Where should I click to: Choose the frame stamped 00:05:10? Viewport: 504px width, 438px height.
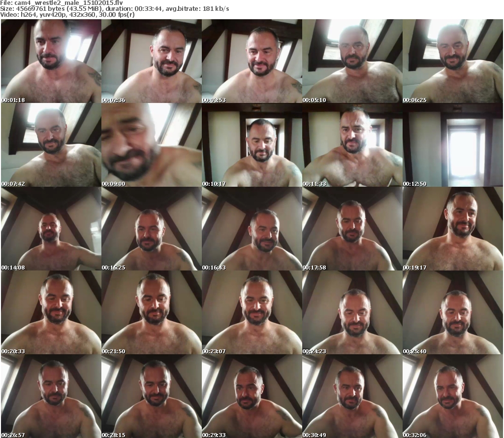coord(352,61)
